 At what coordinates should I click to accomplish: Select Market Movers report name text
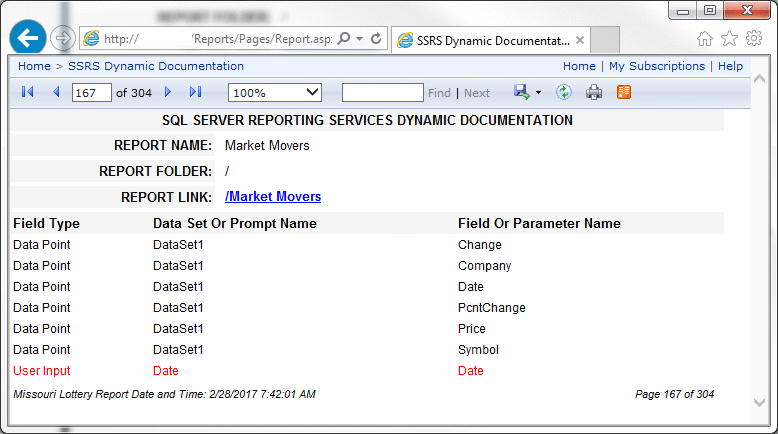267,145
